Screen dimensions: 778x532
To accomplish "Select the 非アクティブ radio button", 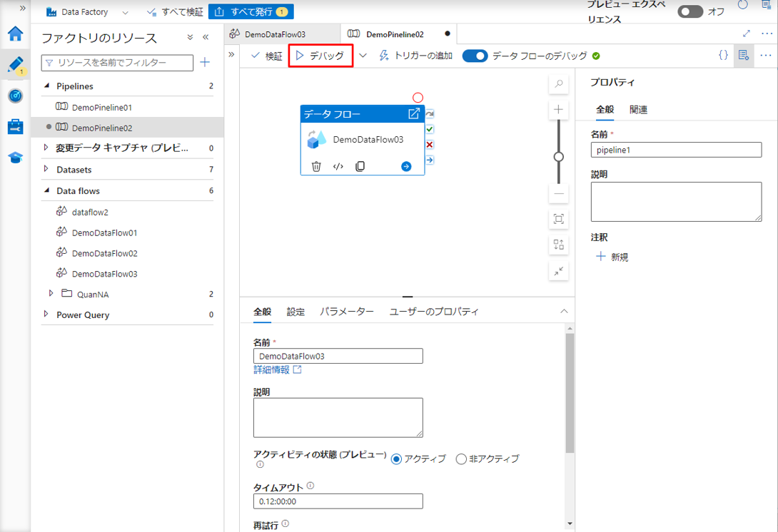I will 461,459.
